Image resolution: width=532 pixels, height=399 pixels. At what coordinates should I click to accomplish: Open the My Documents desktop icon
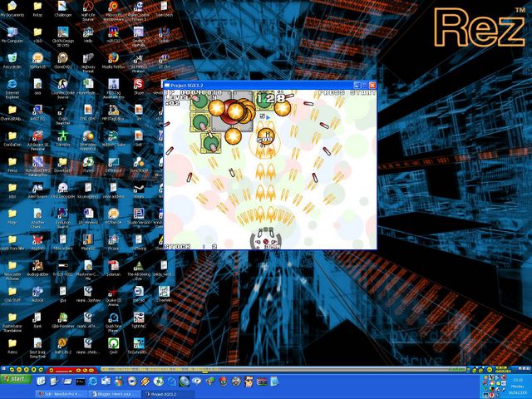pyautogui.click(x=12, y=9)
